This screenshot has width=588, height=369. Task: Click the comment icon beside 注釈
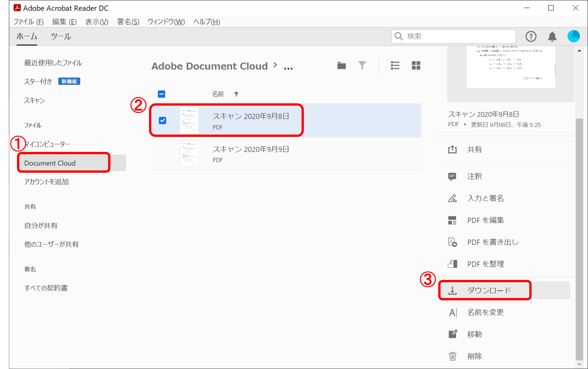(452, 177)
